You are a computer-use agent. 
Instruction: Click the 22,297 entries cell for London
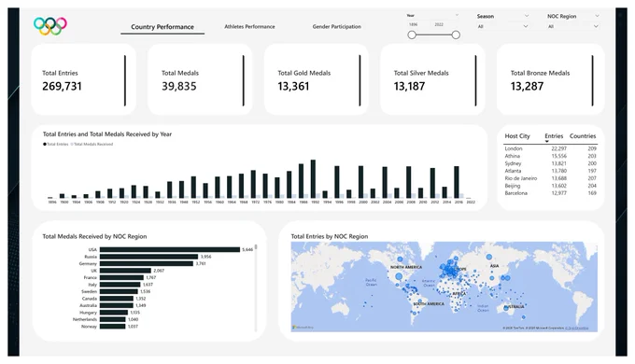pyautogui.click(x=558, y=148)
